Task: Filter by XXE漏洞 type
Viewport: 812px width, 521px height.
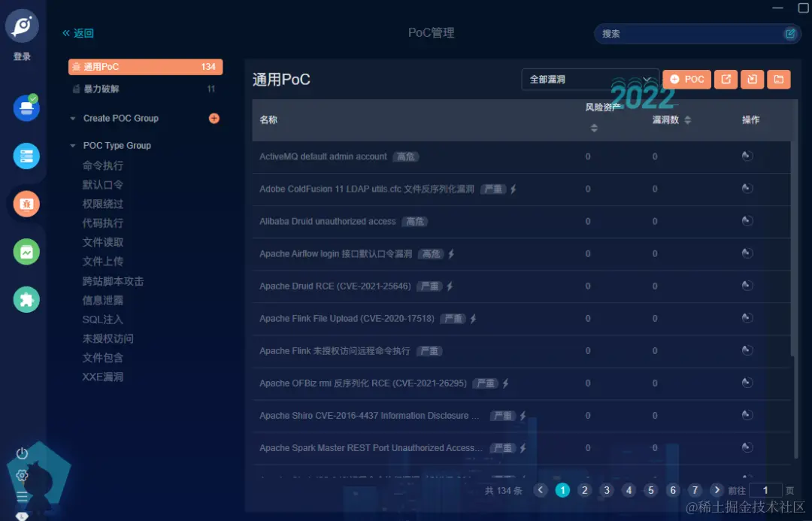Action: [x=102, y=377]
